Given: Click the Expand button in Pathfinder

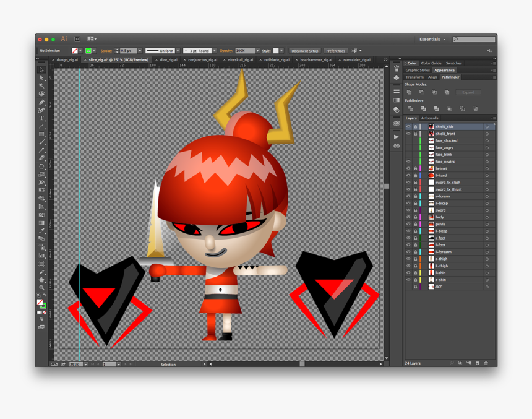Looking at the screenshot, I should pyautogui.click(x=468, y=92).
